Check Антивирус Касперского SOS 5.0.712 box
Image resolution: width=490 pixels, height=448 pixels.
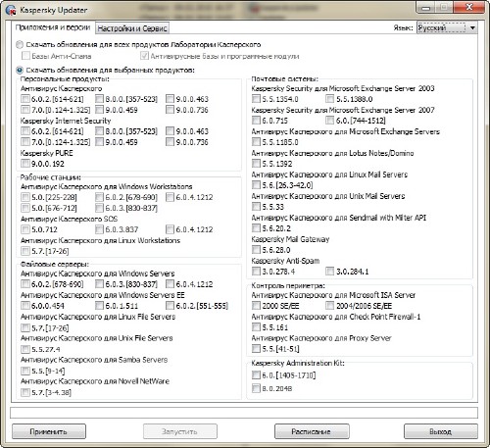tap(25, 229)
